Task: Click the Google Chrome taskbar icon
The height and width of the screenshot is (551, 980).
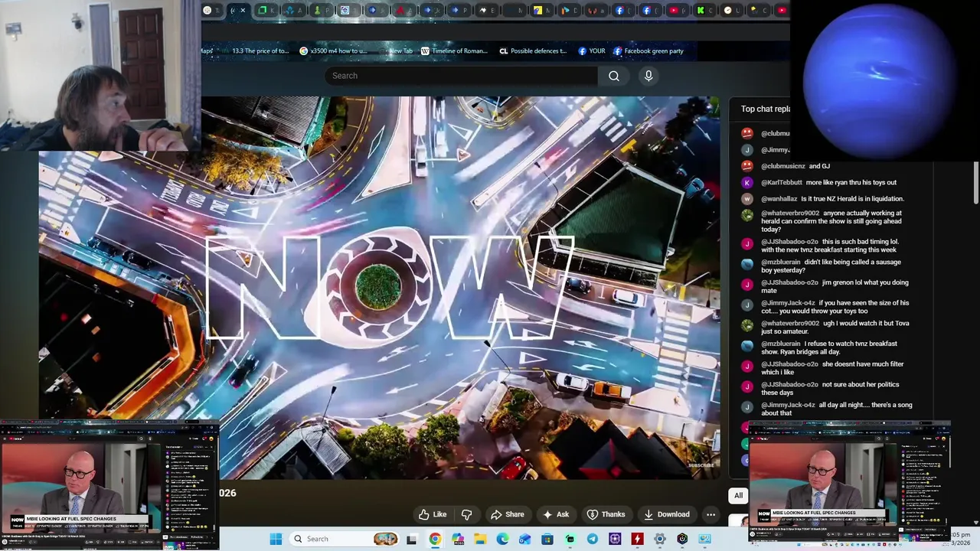Action: coord(435,539)
